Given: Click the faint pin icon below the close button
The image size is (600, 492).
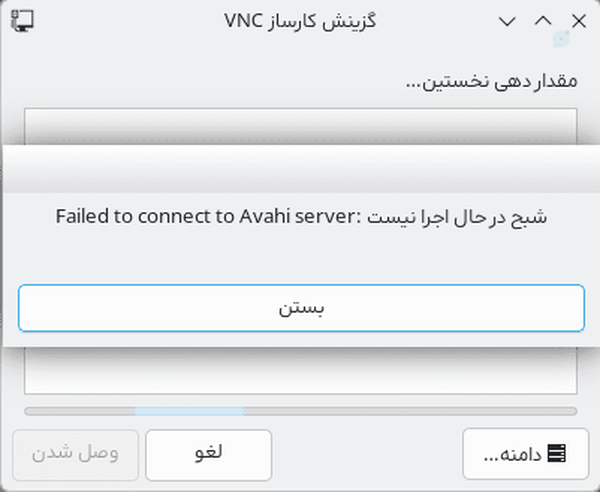Looking at the screenshot, I should pyautogui.click(x=561, y=39).
